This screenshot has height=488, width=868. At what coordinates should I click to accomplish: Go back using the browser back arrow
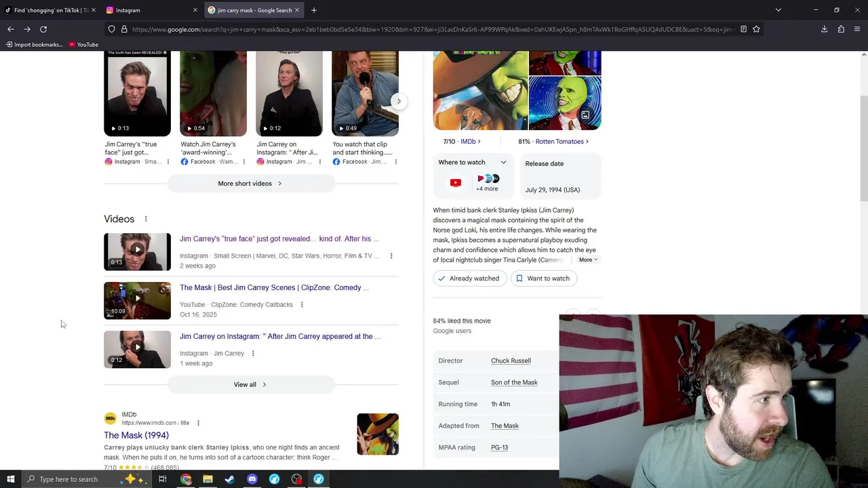coord(11,29)
